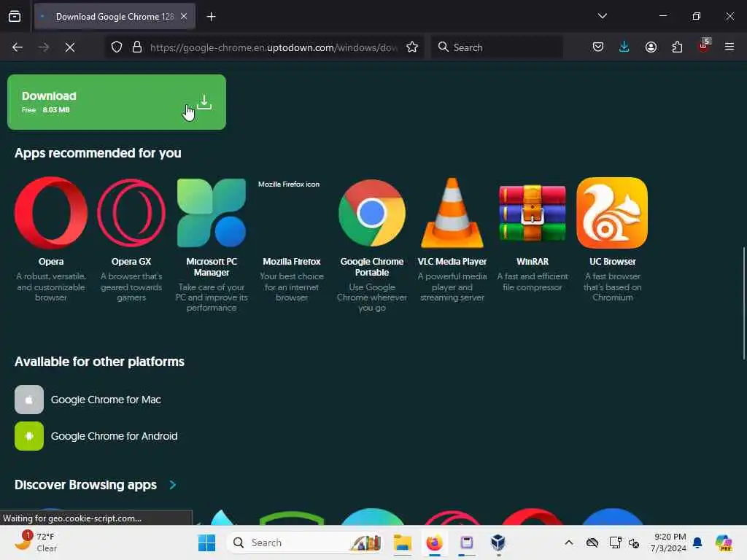Image resolution: width=747 pixels, height=560 pixels.
Task: Open the tracking protection shield icon
Action: tap(117, 47)
